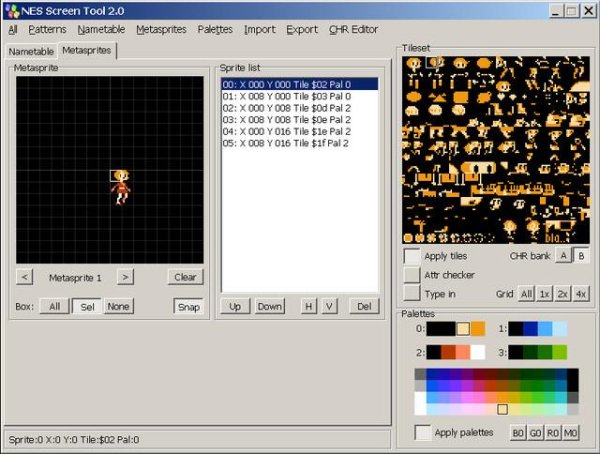
Task: Select sprite 05 with Tile $1f
Action: pos(300,143)
